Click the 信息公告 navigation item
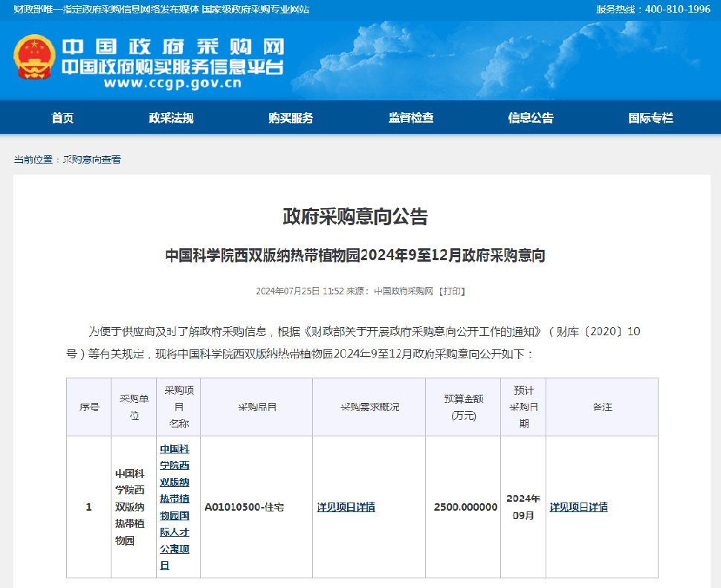The height and width of the screenshot is (588, 721). pyautogui.click(x=531, y=118)
